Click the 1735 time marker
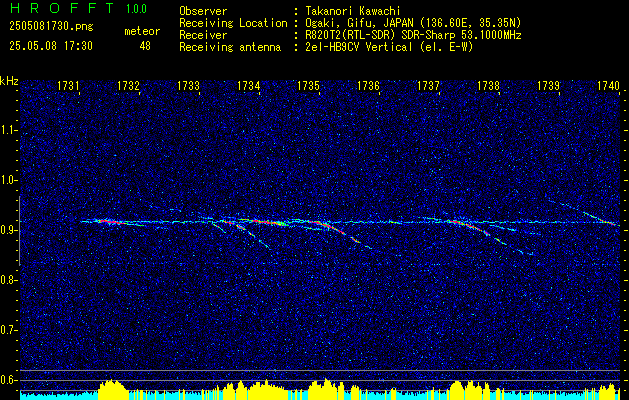 (308, 85)
